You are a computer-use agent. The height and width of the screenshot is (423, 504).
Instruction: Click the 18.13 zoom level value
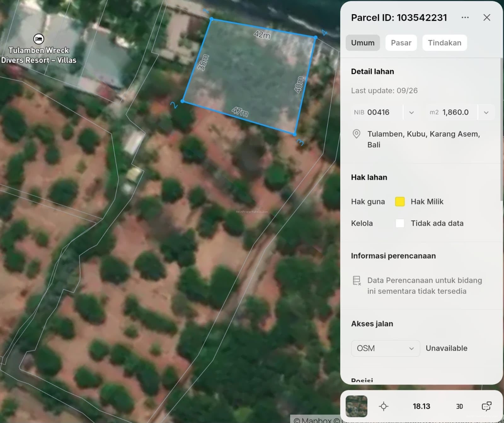tap(421, 406)
